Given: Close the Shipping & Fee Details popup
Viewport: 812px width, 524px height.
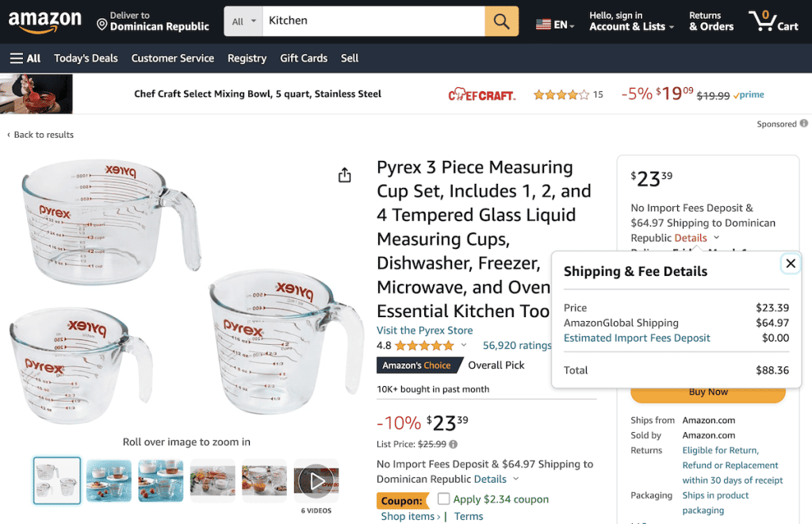Looking at the screenshot, I should [x=791, y=263].
